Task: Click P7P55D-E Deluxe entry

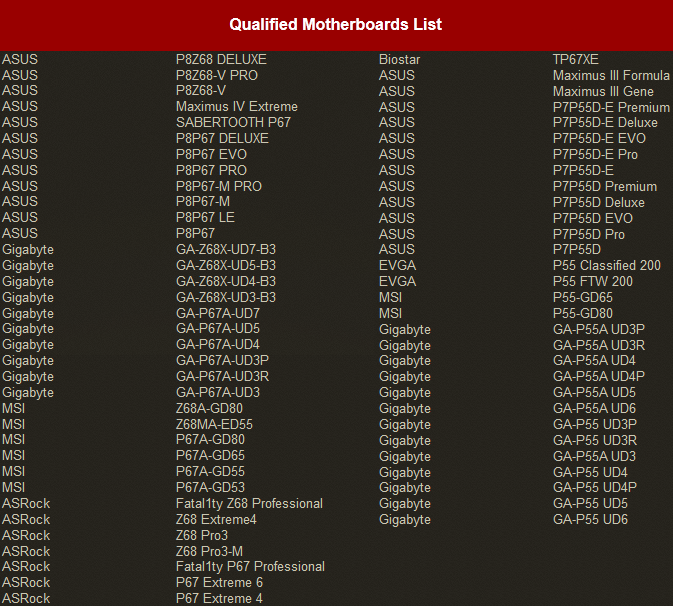Action: 605,122
